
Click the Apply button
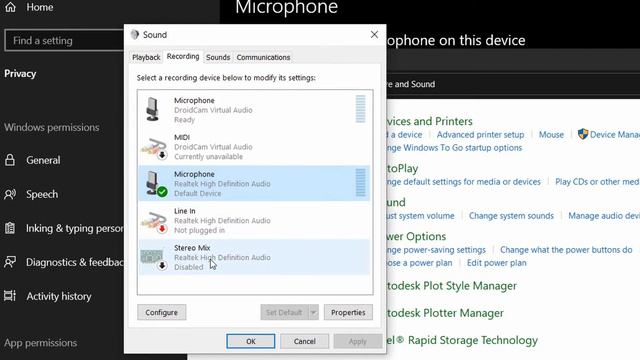pyautogui.click(x=358, y=341)
